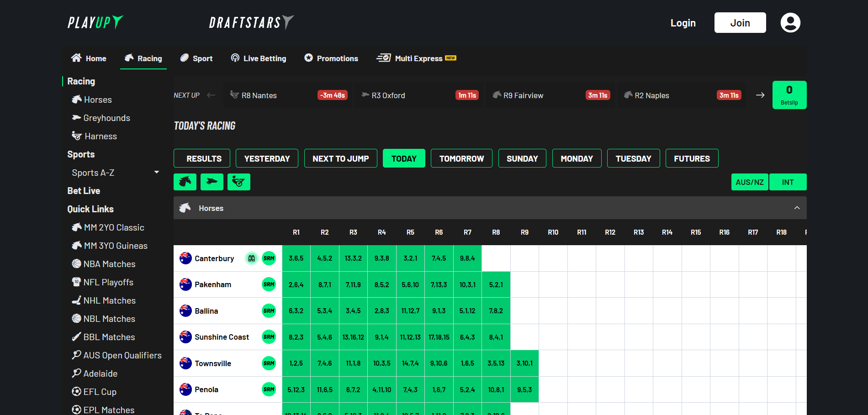Select the YESTERDAY day filter
The width and height of the screenshot is (868, 415).
(x=267, y=158)
